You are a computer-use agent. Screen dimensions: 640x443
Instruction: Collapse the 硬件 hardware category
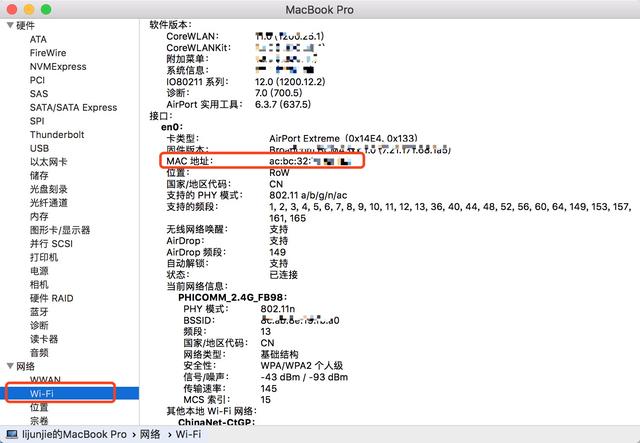coord(11,25)
